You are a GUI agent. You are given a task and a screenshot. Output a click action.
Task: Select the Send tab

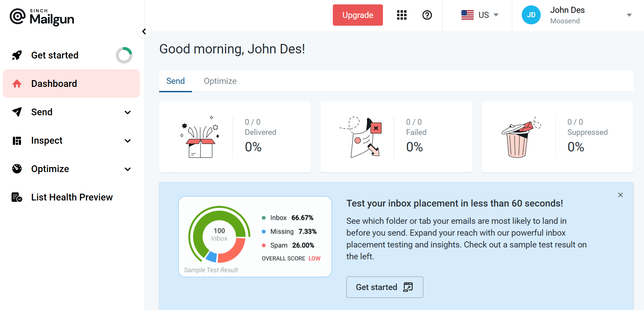(x=175, y=81)
